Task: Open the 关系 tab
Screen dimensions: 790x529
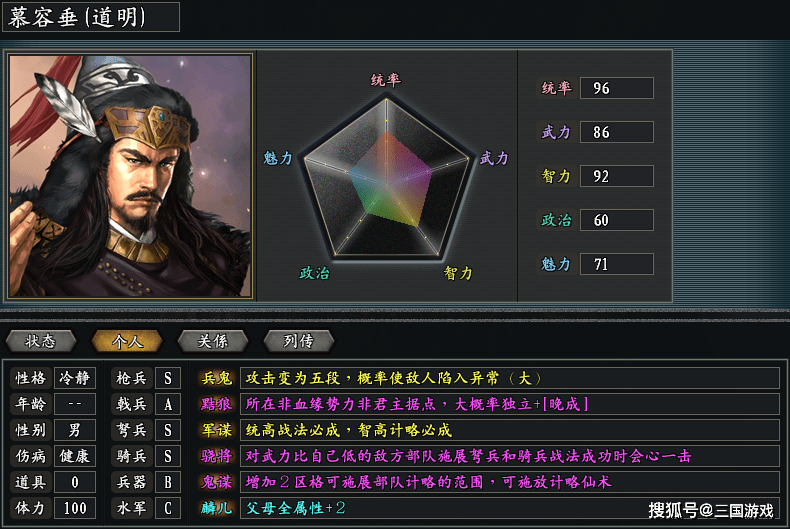Action: tap(212, 341)
